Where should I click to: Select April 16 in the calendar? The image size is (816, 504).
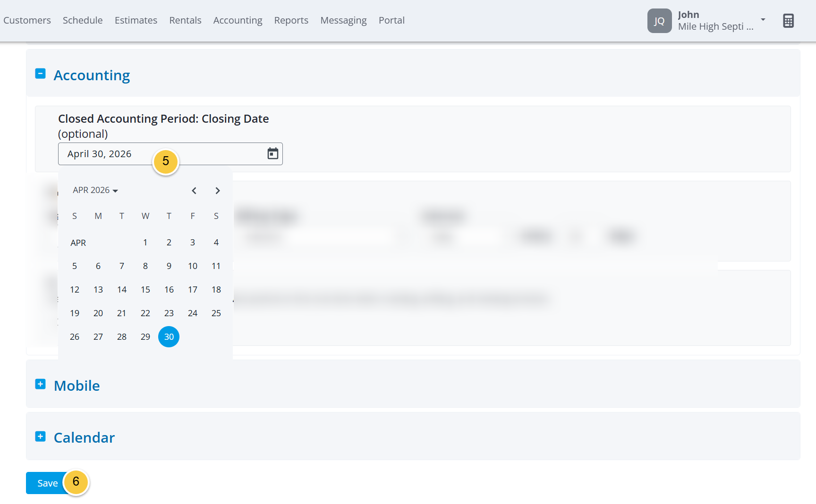coord(169,290)
